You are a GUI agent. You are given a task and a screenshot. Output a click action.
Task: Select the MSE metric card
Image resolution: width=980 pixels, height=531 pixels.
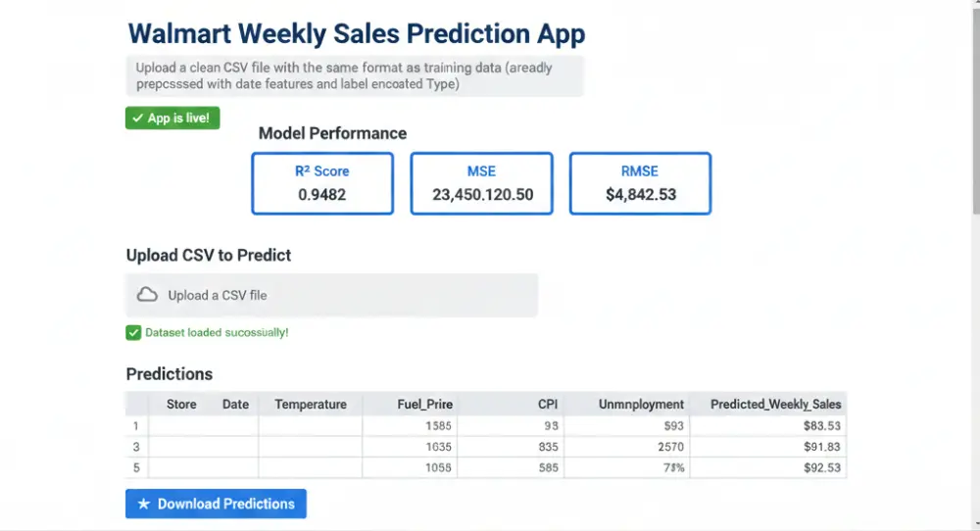[x=482, y=183]
